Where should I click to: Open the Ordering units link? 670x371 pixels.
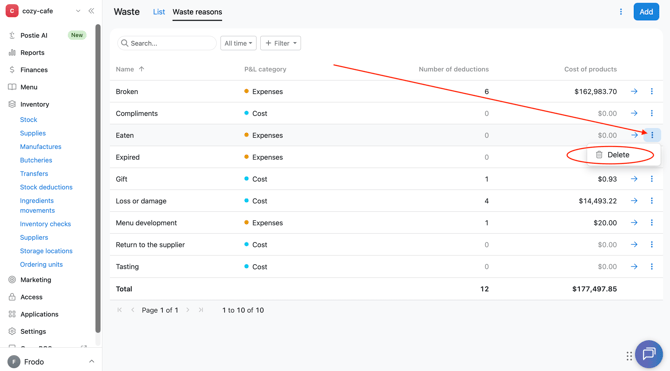[41, 265]
